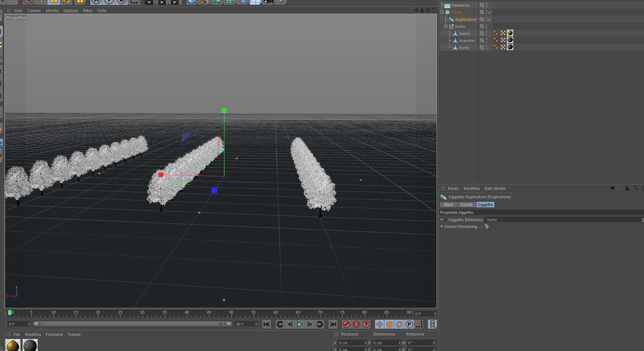Play the animation forwards
The width and height of the screenshot is (644, 351).
coord(299,324)
